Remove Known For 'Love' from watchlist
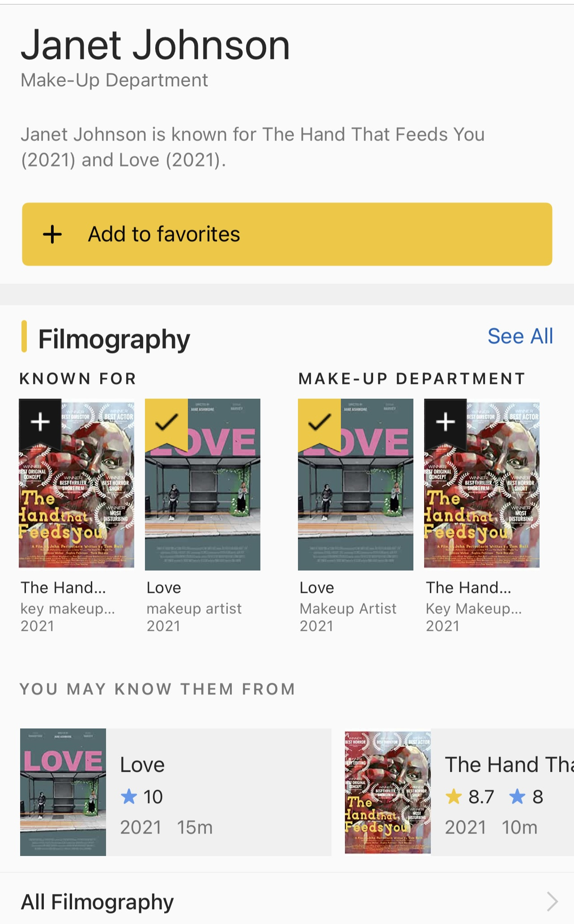 (166, 422)
